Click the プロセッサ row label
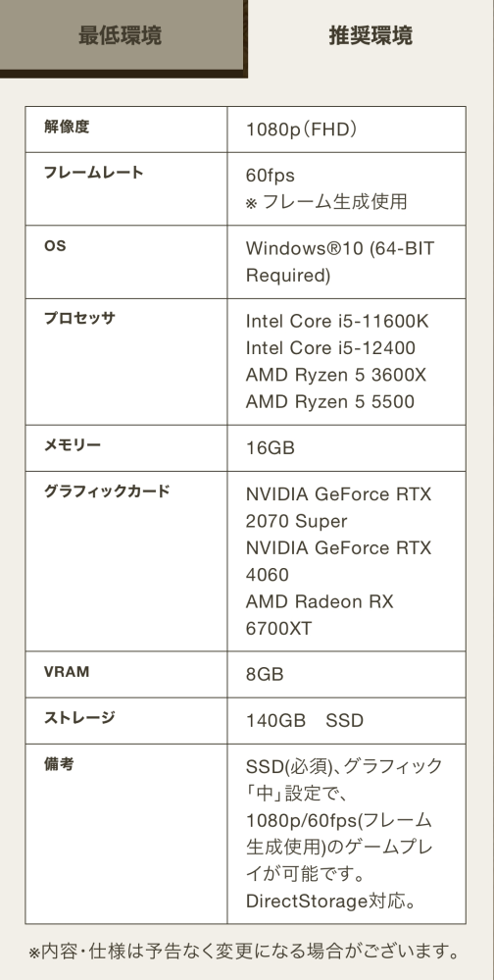Screen dimensions: 494x980 (80, 318)
